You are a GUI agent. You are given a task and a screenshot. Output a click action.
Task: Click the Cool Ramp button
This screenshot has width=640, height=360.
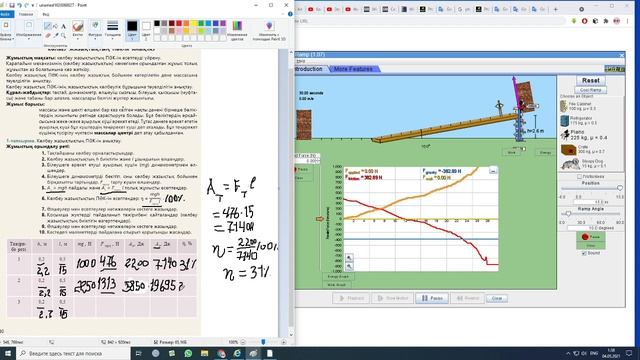pyautogui.click(x=590, y=90)
